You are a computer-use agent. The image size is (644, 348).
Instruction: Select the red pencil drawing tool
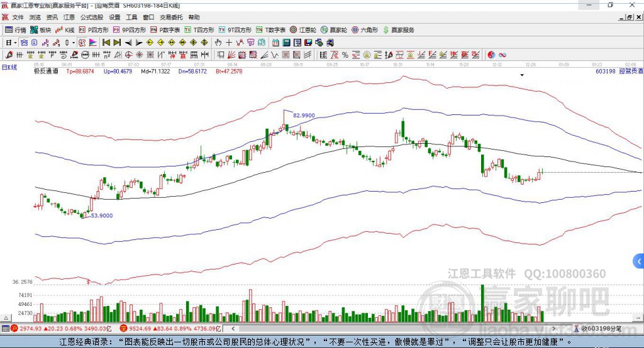pos(9,55)
